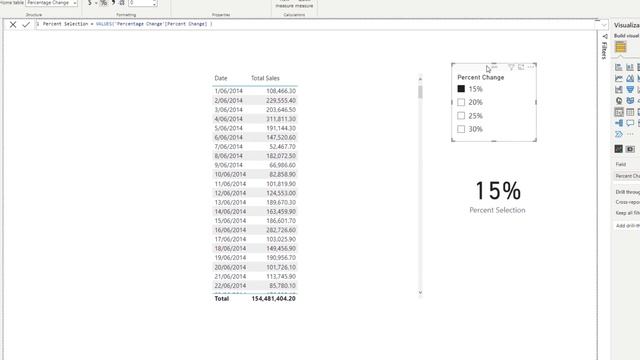Expand the formula bar with the chevron
The image size is (640, 360).
[604, 25]
